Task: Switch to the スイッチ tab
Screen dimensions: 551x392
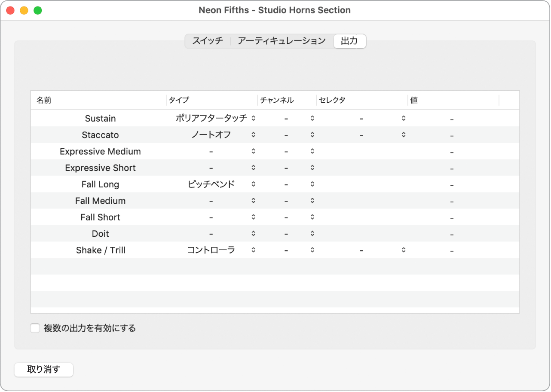Action: point(208,41)
